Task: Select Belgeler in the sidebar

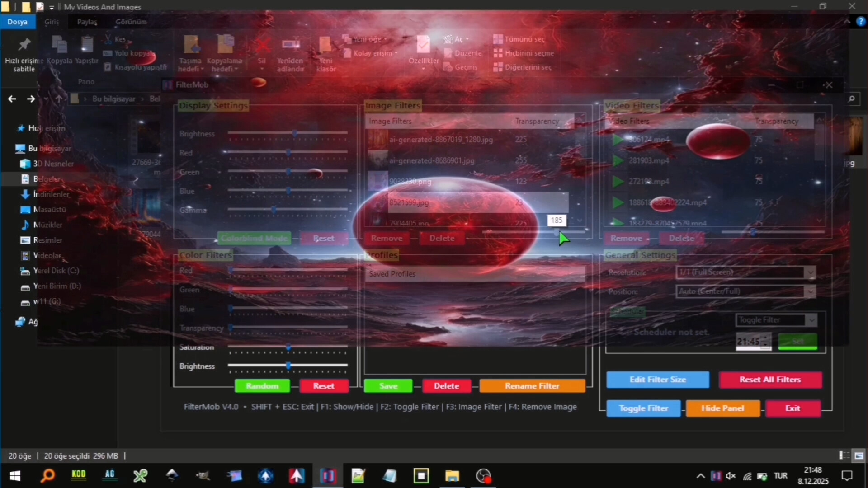Action: point(47,179)
